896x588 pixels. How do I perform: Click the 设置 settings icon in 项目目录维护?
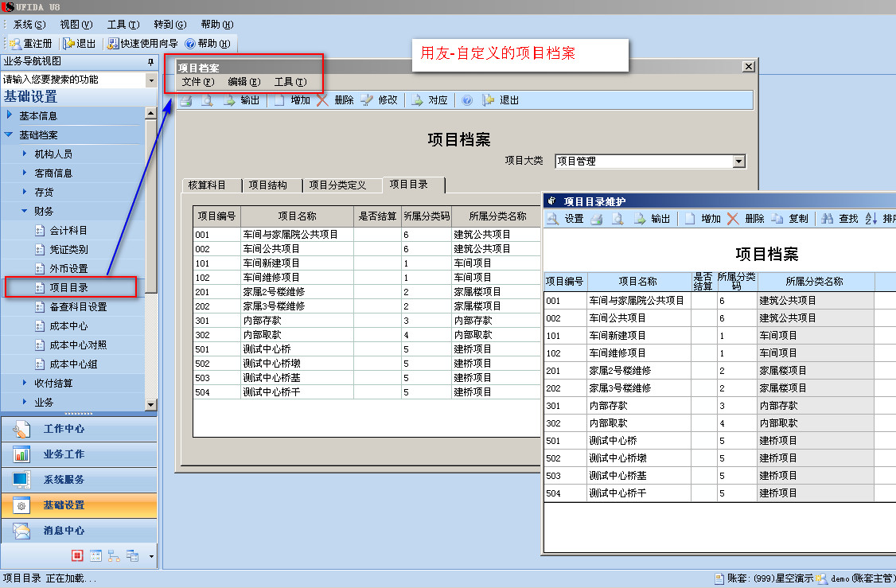tap(553, 219)
